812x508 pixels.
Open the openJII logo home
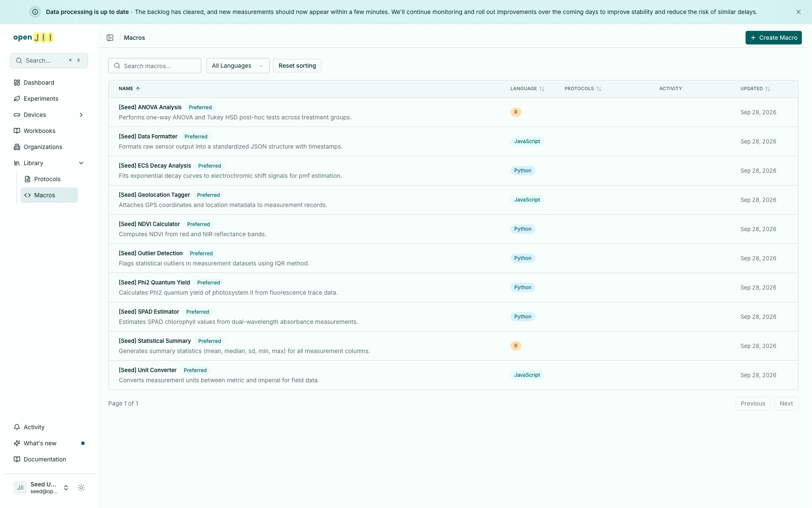(33, 37)
